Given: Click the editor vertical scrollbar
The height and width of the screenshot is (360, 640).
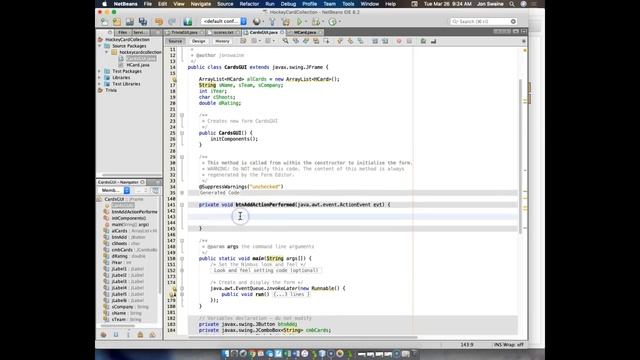Looking at the screenshot, I should [x=520, y=155].
